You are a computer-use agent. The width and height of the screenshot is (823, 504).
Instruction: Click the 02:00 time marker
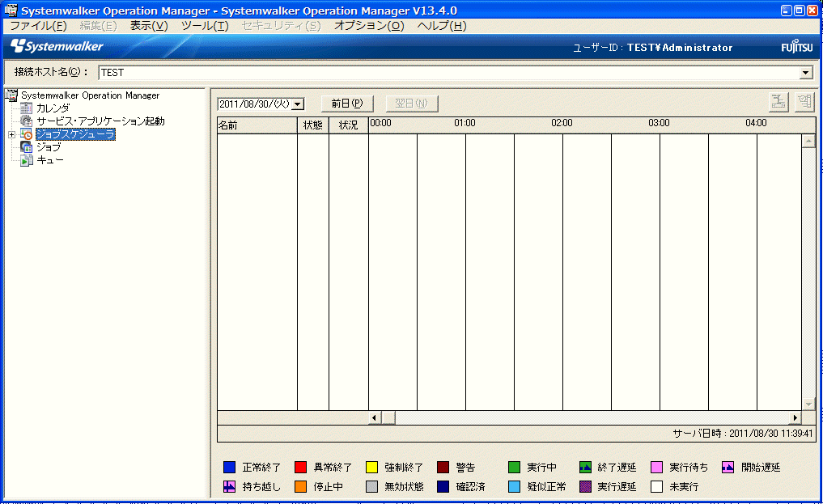pos(562,123)
